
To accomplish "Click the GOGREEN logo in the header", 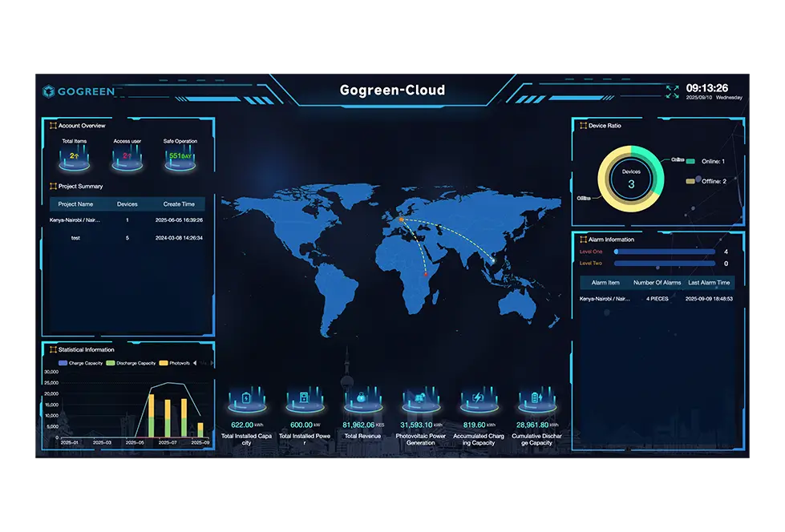I will 79,91.
